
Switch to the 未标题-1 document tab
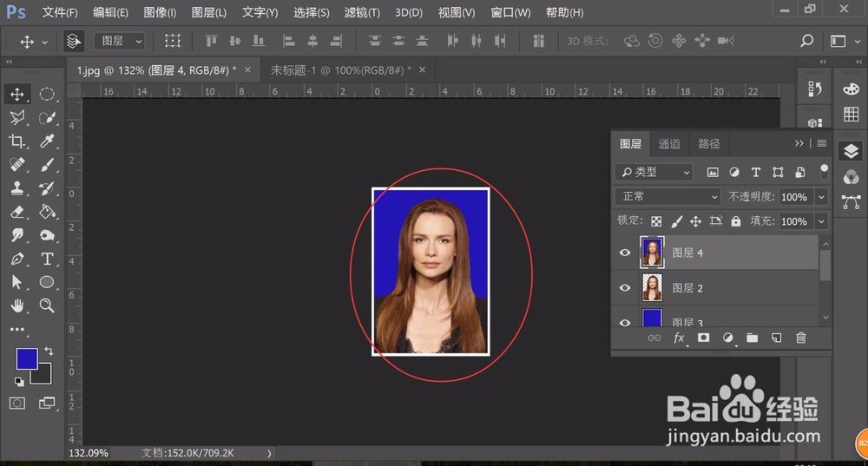pyautogui.click(x=340, y=69)
